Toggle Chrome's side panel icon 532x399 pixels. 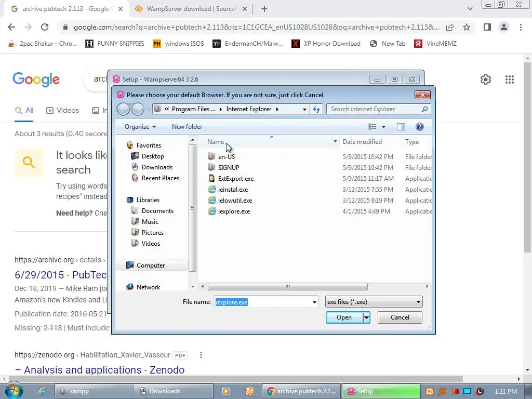click(487, 27)
